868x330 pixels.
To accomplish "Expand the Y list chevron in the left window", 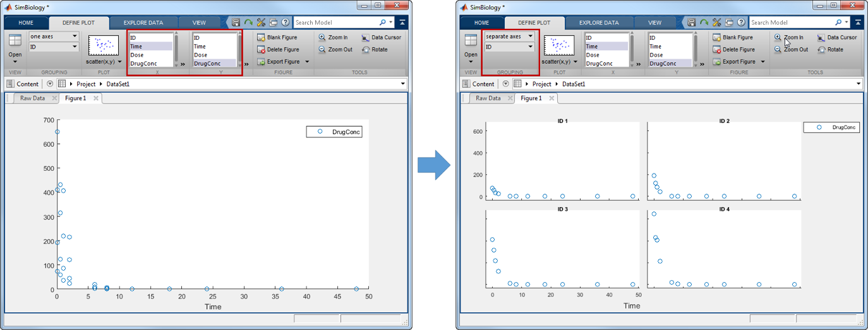I will point(246,64).
